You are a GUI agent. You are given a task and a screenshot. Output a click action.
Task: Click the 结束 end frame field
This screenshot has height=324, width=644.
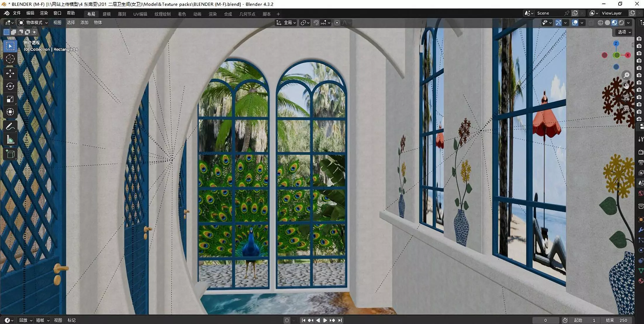617,320
